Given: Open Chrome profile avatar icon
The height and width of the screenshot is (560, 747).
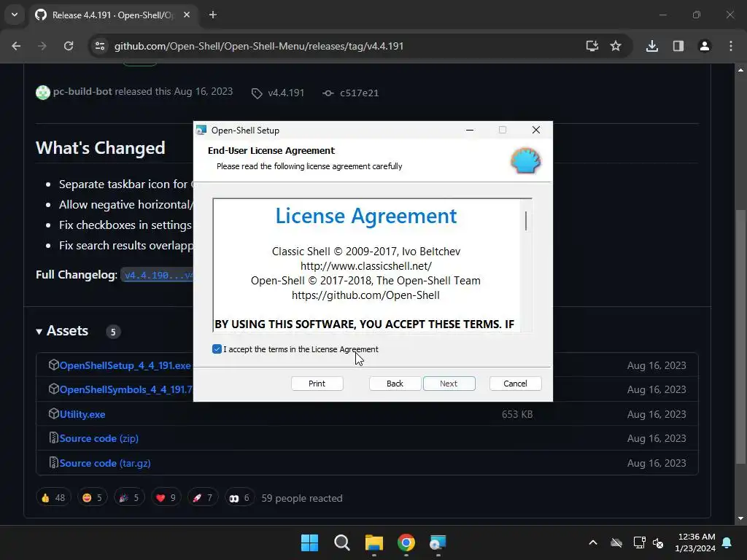Looking at the screenshot, I should 705,46.
